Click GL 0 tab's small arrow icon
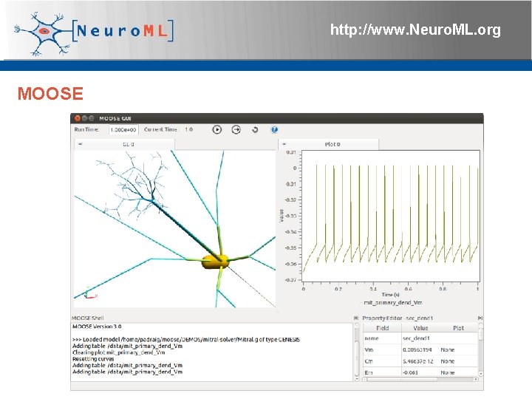532x399 pixels. tap(81, 144)
